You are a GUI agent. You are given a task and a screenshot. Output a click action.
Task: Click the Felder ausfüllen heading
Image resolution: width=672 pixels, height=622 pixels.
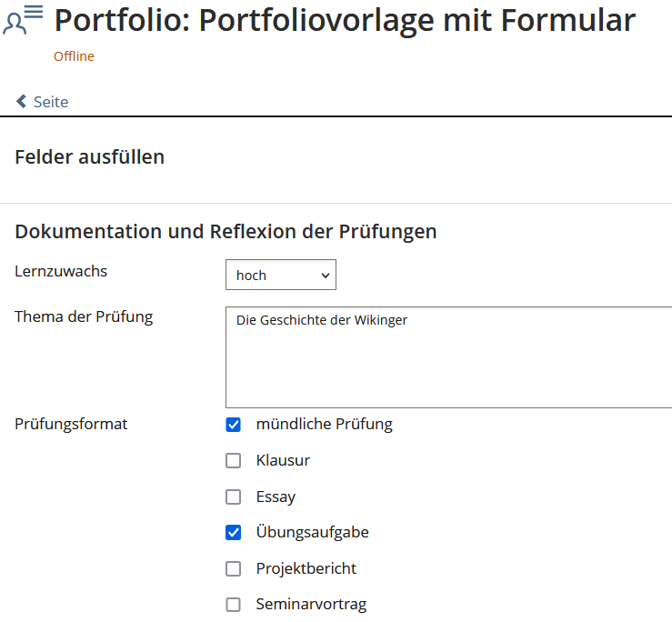(89, 157)
